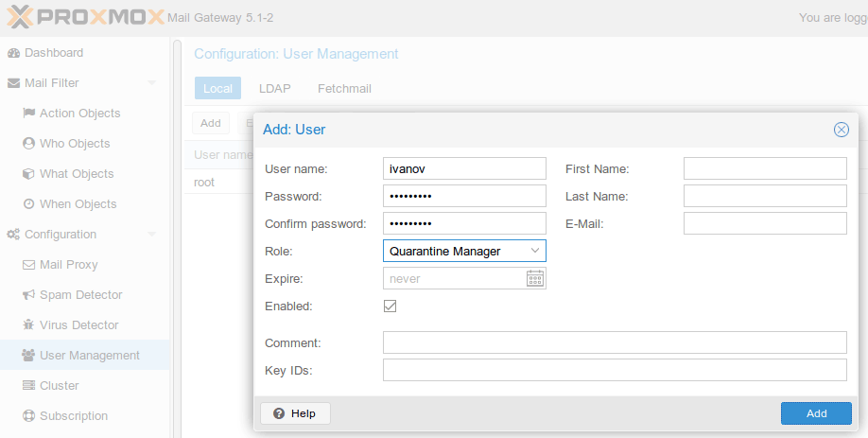Open the Role dropdown
868x438 pixels.
(x=535, y=251)
